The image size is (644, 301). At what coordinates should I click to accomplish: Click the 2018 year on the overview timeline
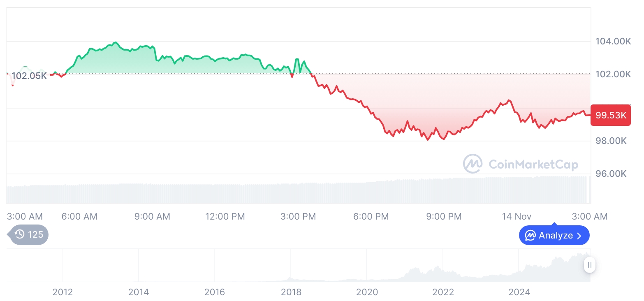pos(291,292)
